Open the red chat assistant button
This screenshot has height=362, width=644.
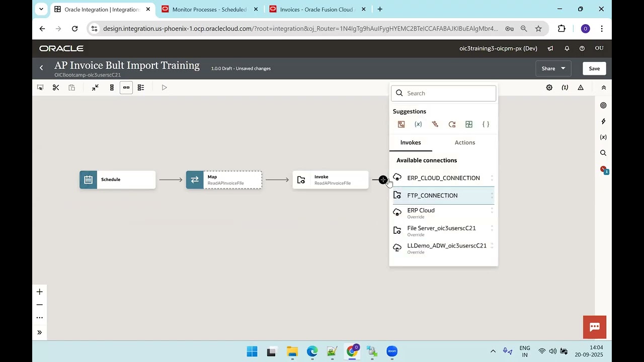pyautogui.click(x=595, y=327)
